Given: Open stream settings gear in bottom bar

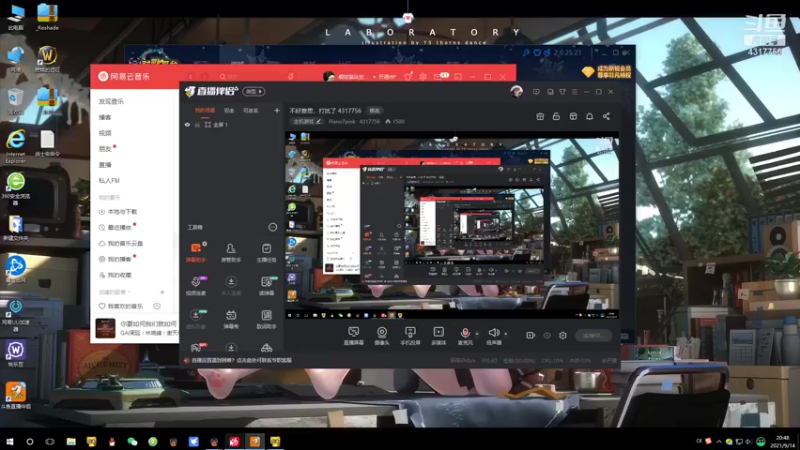Looking at the screenshot, I should pyautogui.click(x=563, y=335).
